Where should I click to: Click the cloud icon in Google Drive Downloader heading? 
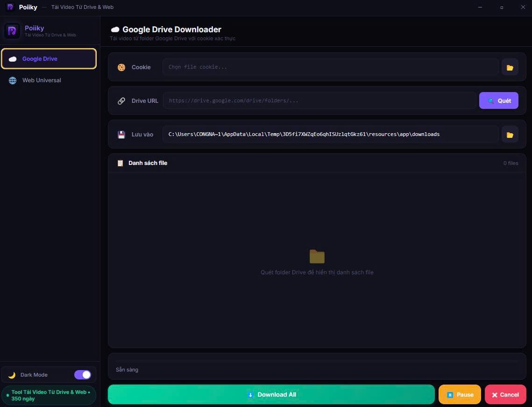point(115,29)
